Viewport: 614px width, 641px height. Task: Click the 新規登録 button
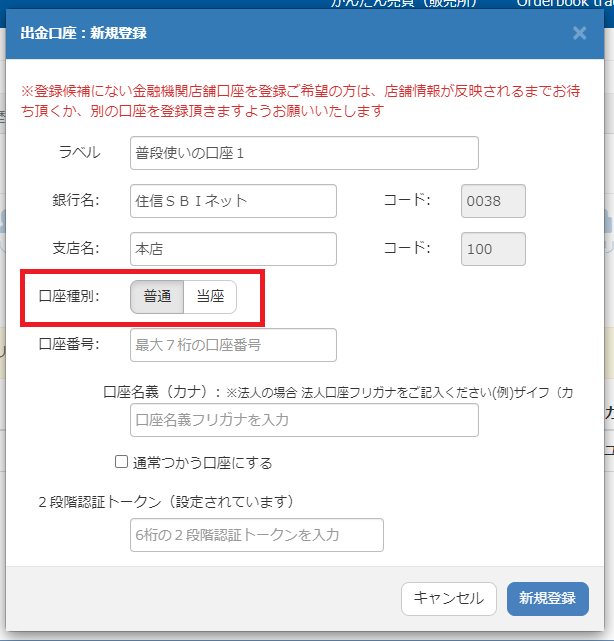coord(548,599)
